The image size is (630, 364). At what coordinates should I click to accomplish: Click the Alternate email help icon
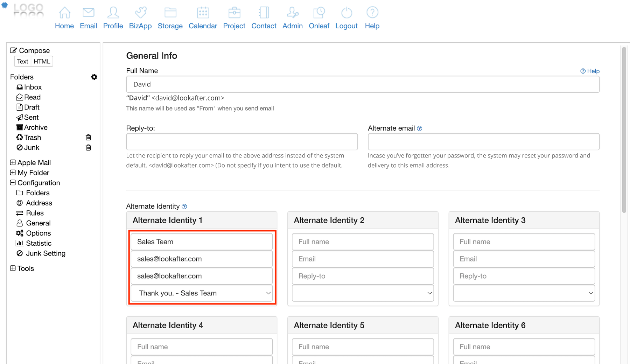pos(420,128)
